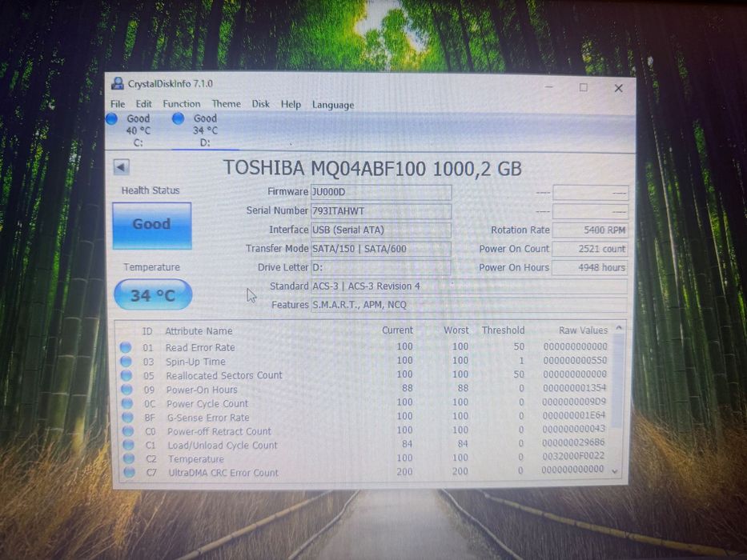
Task: Click status icon of Power-On Hours row
Action: [127, 390]
